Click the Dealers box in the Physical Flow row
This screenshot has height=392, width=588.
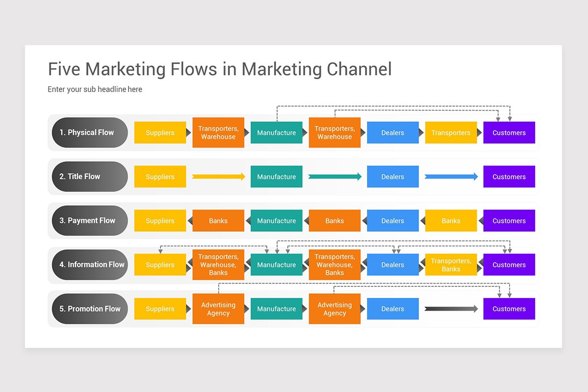[x=393, y=132]
